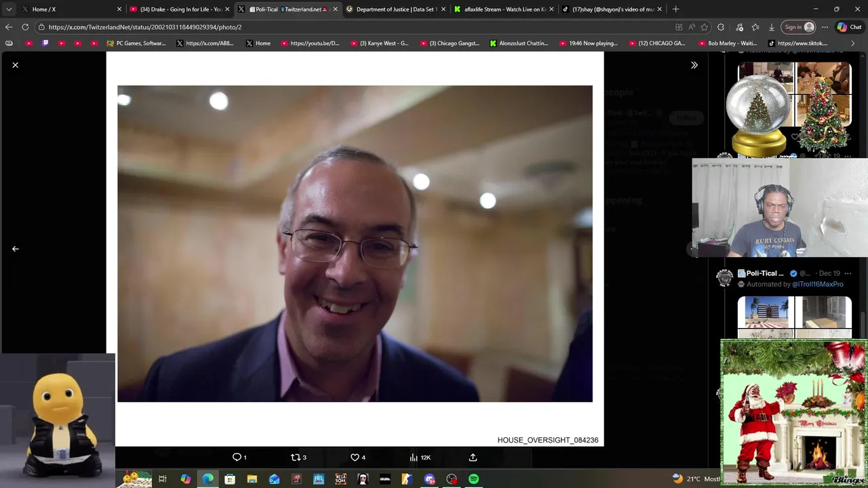This screenshot has height=488, width=868.
Task: Go to the previous photo with left arrow
Action: click(x=15, y=249)
